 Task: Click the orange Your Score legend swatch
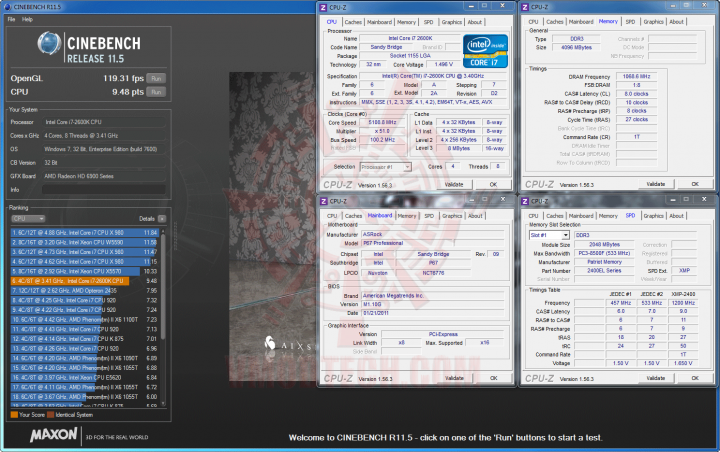click(x=14, y=415)
